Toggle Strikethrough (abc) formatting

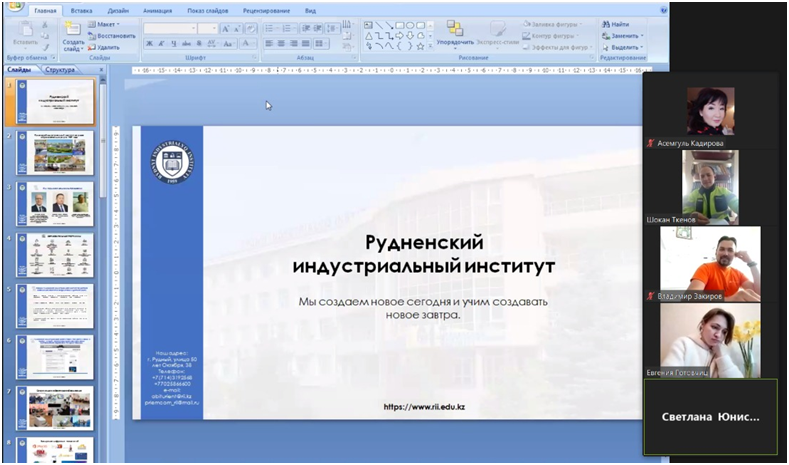click(186, 44)
